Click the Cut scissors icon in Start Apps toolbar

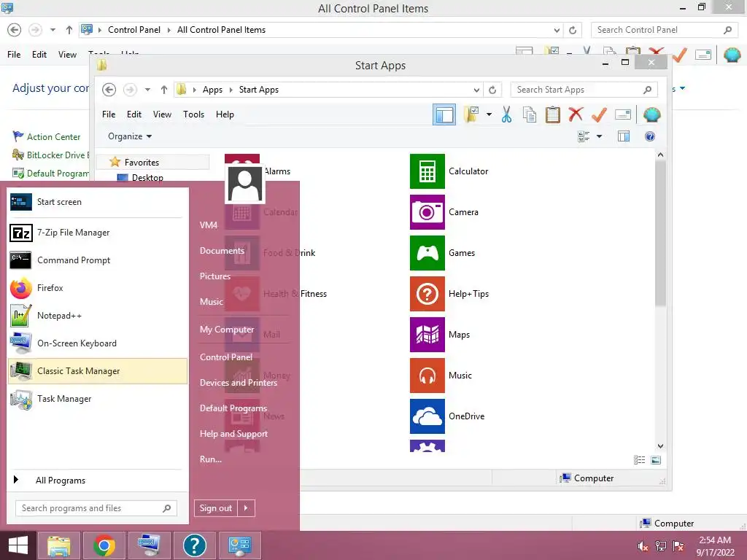click(506, 114)
